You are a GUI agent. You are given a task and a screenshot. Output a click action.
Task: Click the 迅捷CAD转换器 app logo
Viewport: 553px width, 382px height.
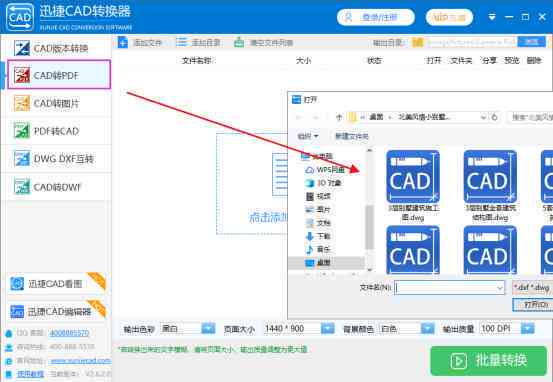pyautogui.click(x=20, y=17)
